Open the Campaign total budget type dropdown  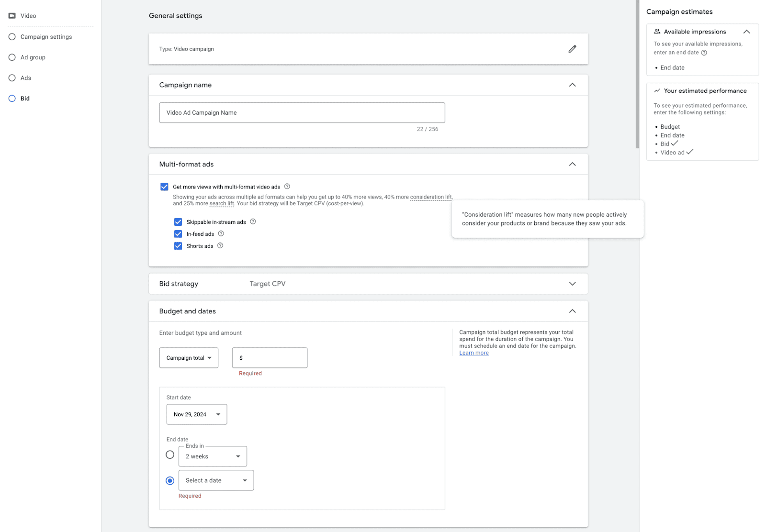[189, 357]
